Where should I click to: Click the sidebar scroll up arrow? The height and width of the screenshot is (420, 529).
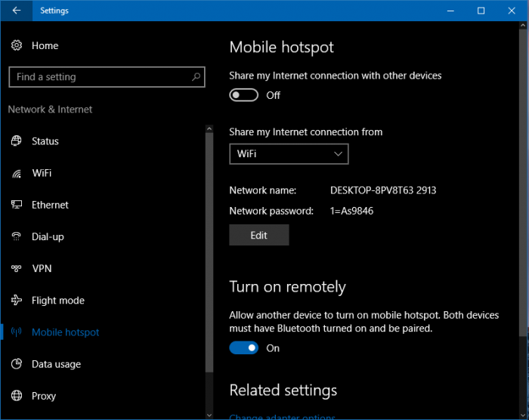(x=209, y=129)
